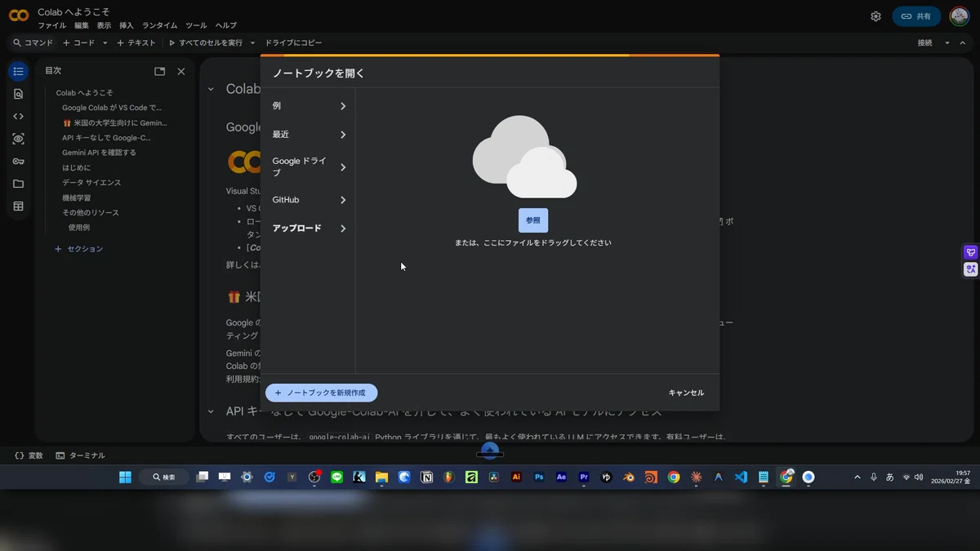This screenshot has width=980, height=551.
Task: Select Gemini API を確認する outline item
Action: (x=99, y=153)
